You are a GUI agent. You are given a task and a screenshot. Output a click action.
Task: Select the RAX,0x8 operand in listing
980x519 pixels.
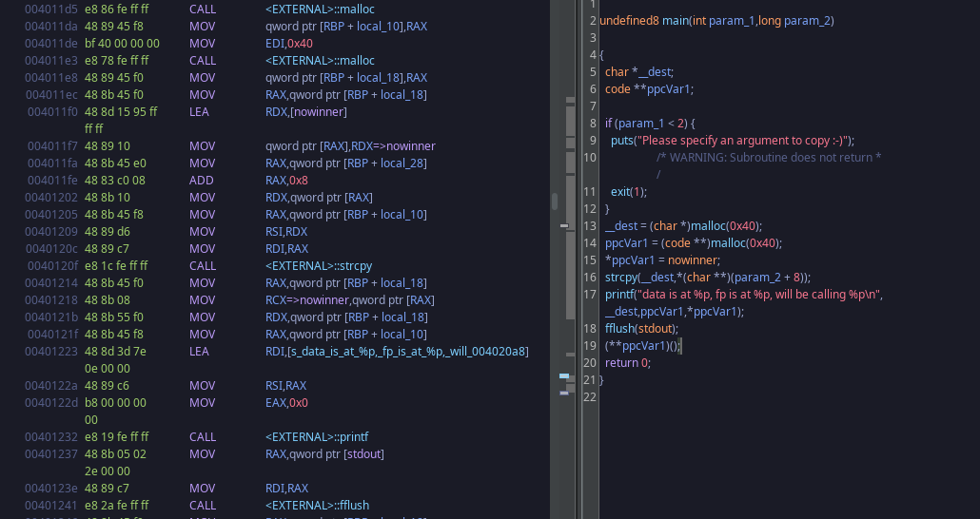287,181
